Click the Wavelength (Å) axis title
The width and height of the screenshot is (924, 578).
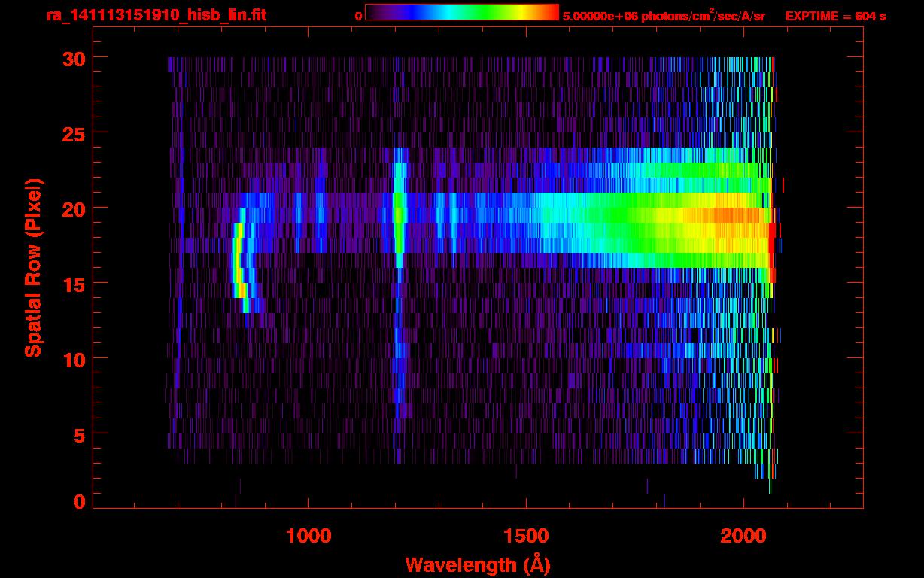click(x=478, y=564)
